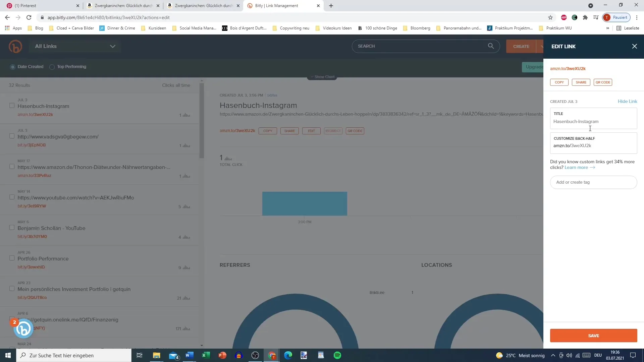Click the Save button in Edit Link panel
This screenshot has width=644, height=362.
point(594,336)
